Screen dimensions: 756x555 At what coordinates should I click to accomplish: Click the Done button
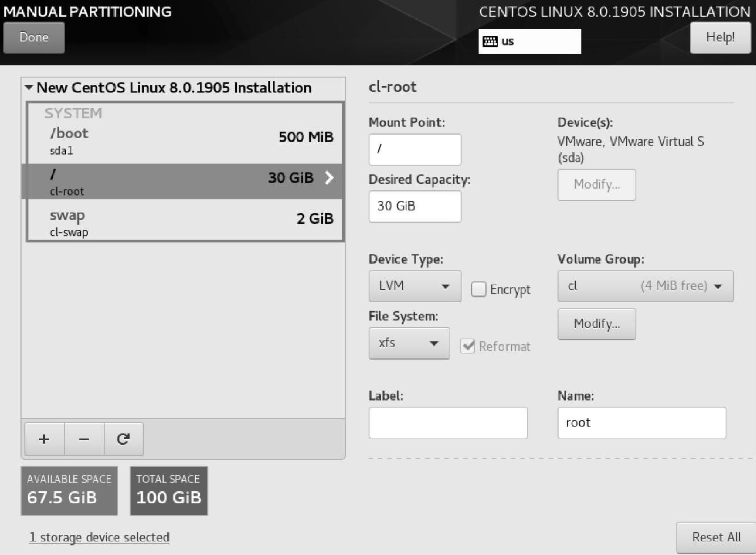(x=34, y=37)
